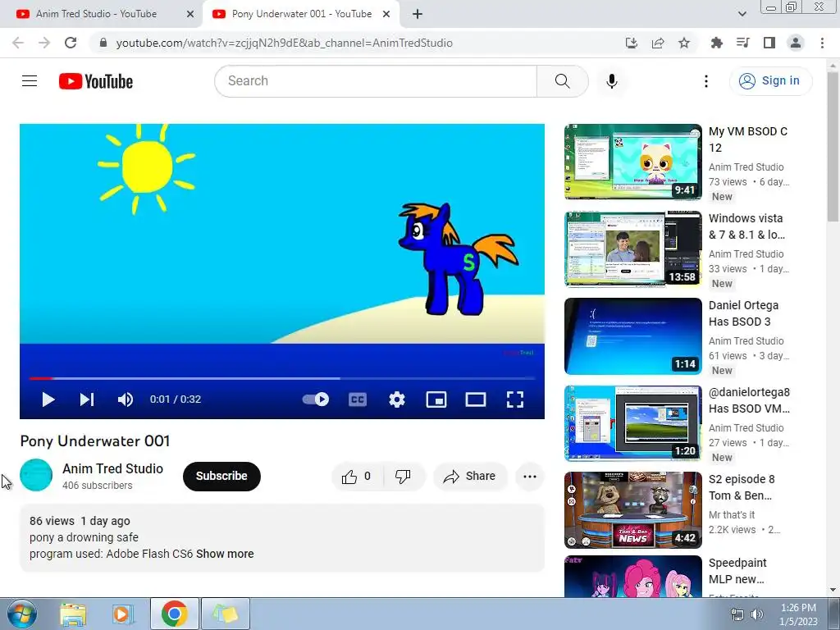Open the taskbar clock and date
The width and height of the screenshot is (840, 630).
798,614
